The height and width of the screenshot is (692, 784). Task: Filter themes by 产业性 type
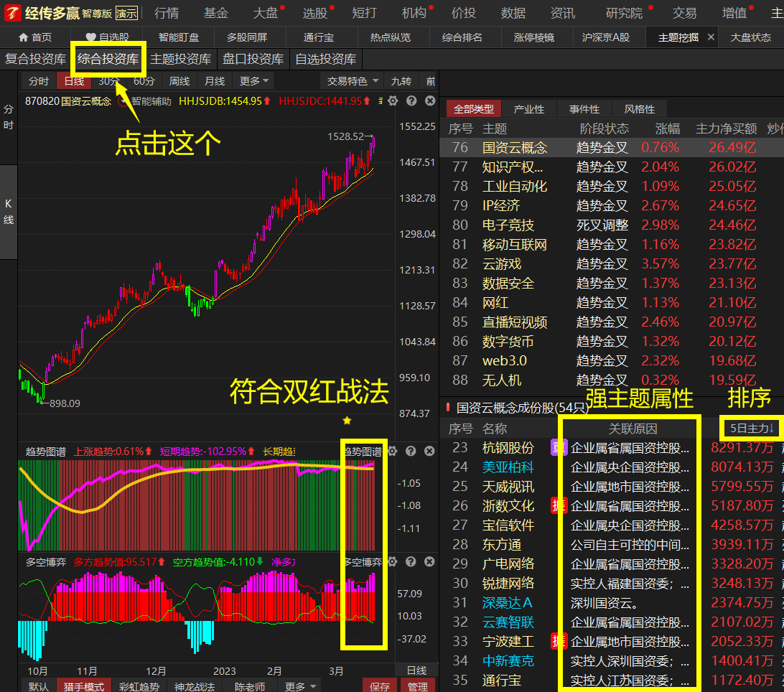pyautogui.click(x=528, y=109)
